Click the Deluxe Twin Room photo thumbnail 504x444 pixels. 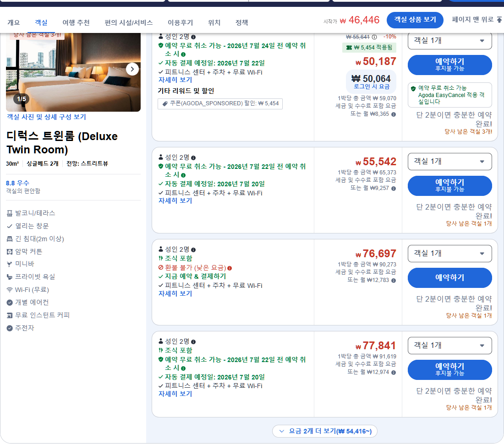click(73, 72)
